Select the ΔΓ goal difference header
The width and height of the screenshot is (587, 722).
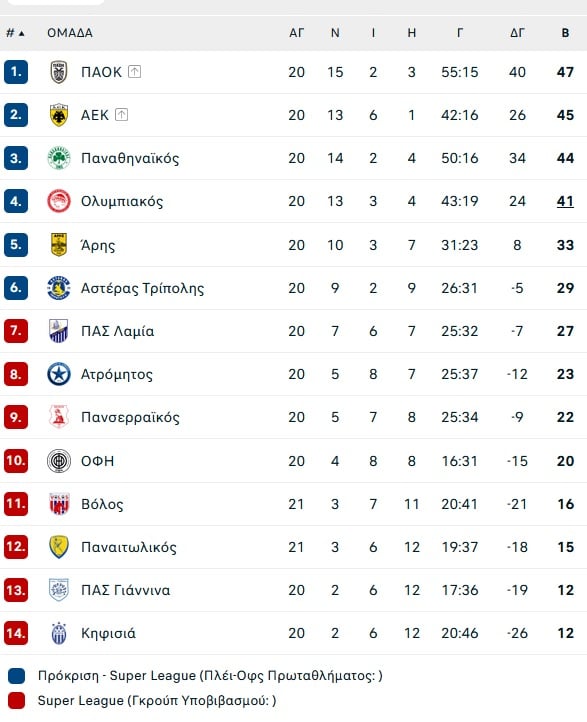click(517, 33)
